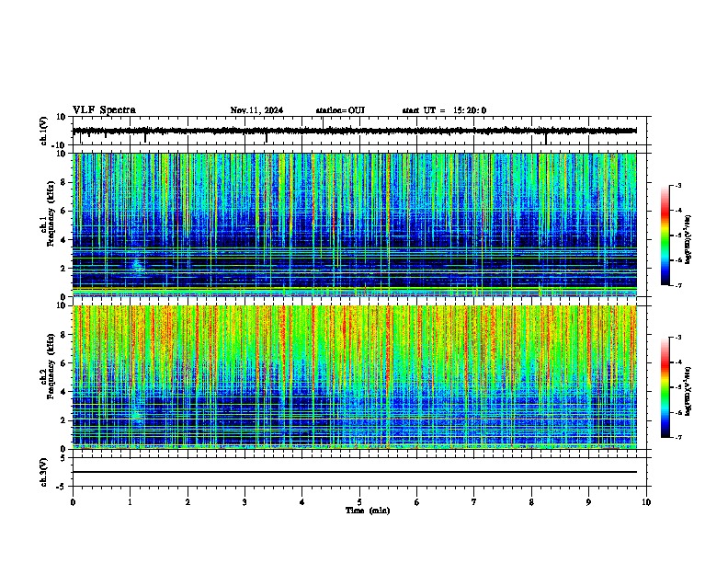This screenshot has width=728, height=563.
Task: Click the 'VLF Spectra' title text
Action: pyautogui.click(x=104, y=110)
